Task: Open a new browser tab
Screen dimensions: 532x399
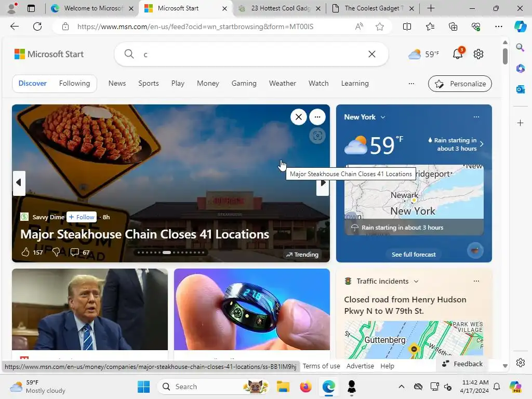Action: (431, 8)
